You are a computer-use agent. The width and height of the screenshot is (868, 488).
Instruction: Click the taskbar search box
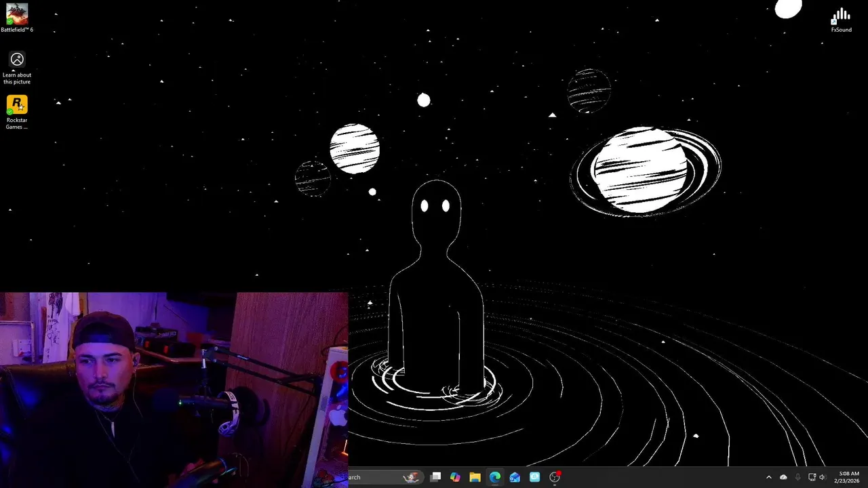pos(387,477)
